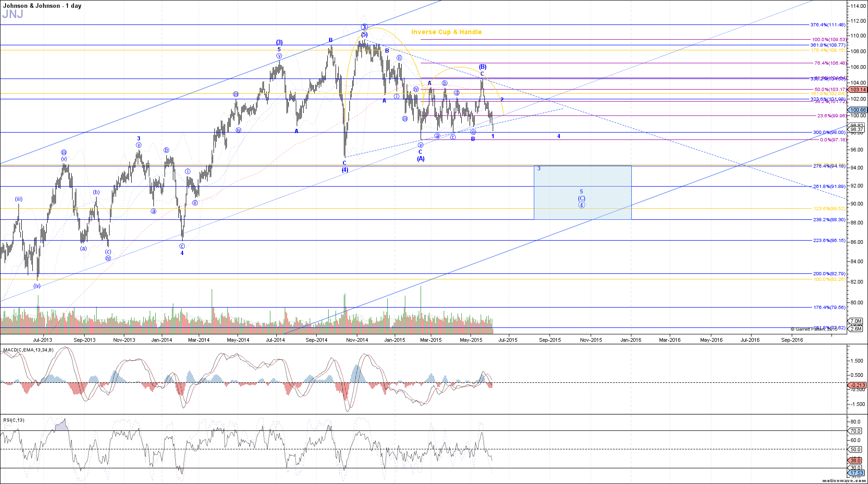Click the 376.4%(111.48) Fibonacci label
Screen dimensions: 868x484
(828, 25)
